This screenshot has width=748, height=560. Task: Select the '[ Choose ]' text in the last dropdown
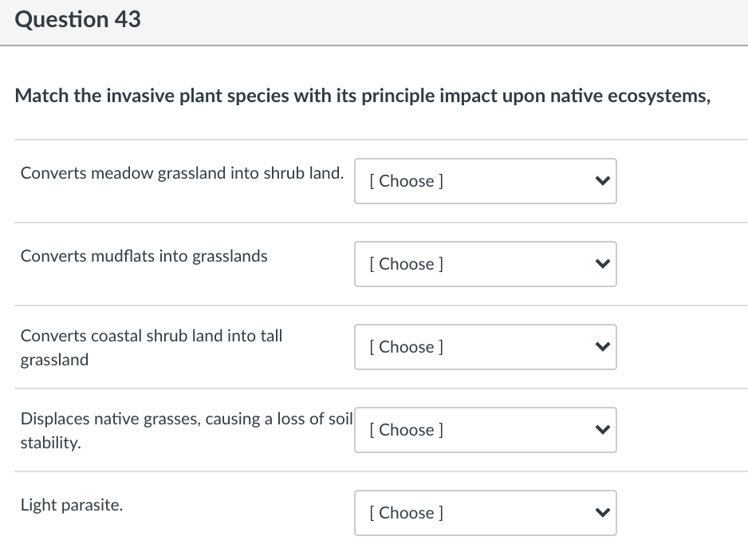pyautogui.click(x=405, y=513)
